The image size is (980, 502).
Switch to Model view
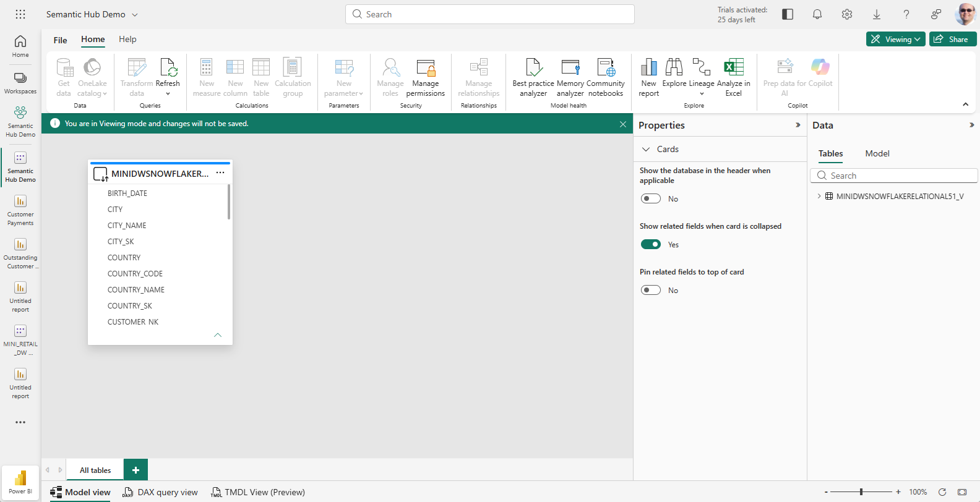click(x=80, y=492)
